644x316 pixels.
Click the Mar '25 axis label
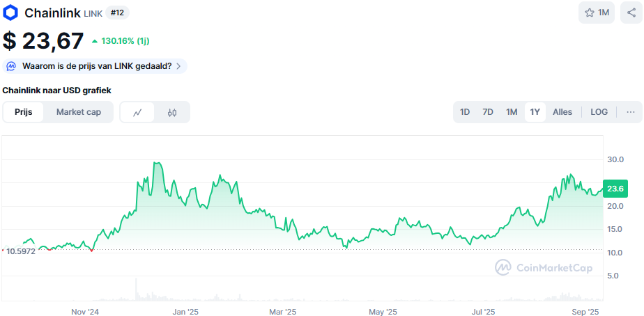(282, 312)
